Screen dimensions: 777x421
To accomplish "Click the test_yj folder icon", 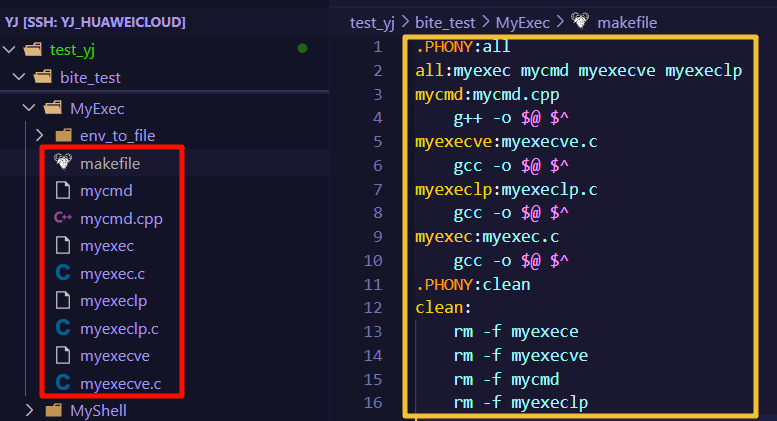I will (33, 50).
